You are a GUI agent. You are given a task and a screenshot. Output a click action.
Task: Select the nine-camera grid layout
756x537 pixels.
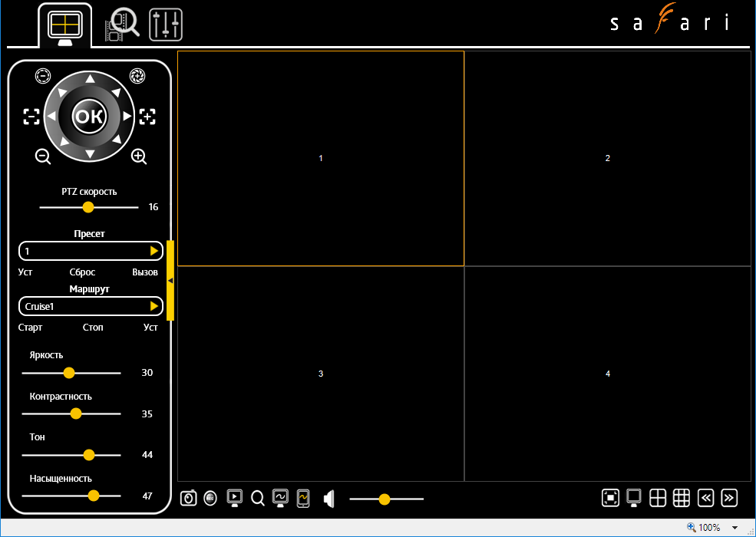(x=682, y=498)
